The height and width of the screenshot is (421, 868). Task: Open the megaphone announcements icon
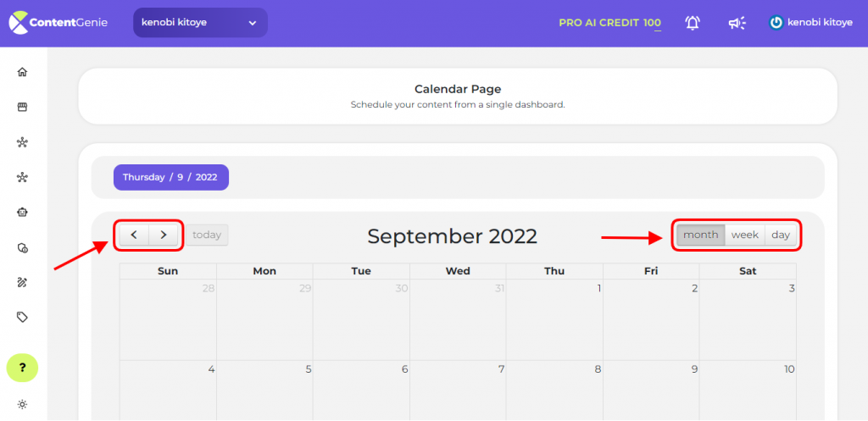pos(737,23)
